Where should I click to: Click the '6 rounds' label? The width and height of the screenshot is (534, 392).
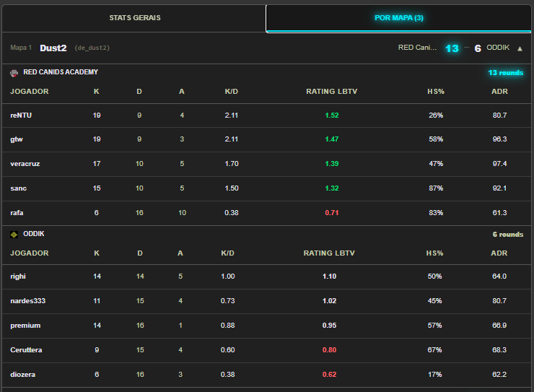508,235
